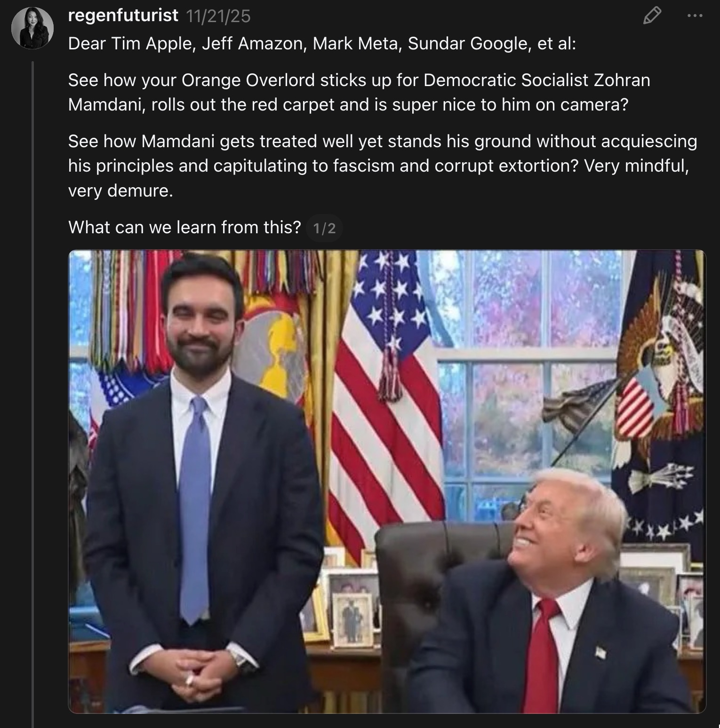Image resolution: width=720 pixels, height=728 pixels.
Task: Click the eagle emblem flag in photo
Action: [x=659, y=376]
